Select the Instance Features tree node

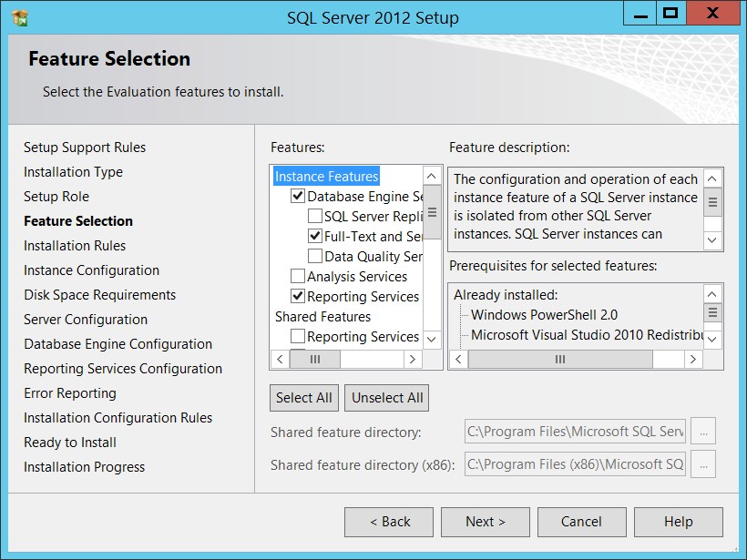(x=327, y=176)
